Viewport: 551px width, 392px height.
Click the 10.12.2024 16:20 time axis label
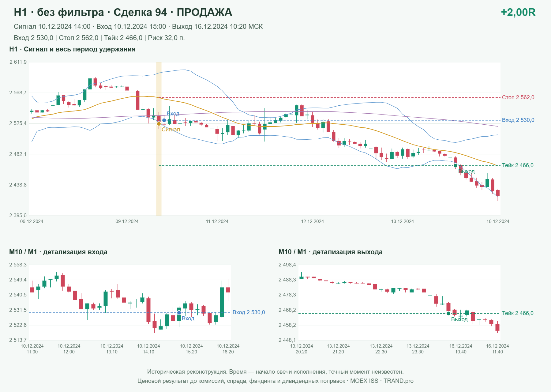(x=228, y=349)
